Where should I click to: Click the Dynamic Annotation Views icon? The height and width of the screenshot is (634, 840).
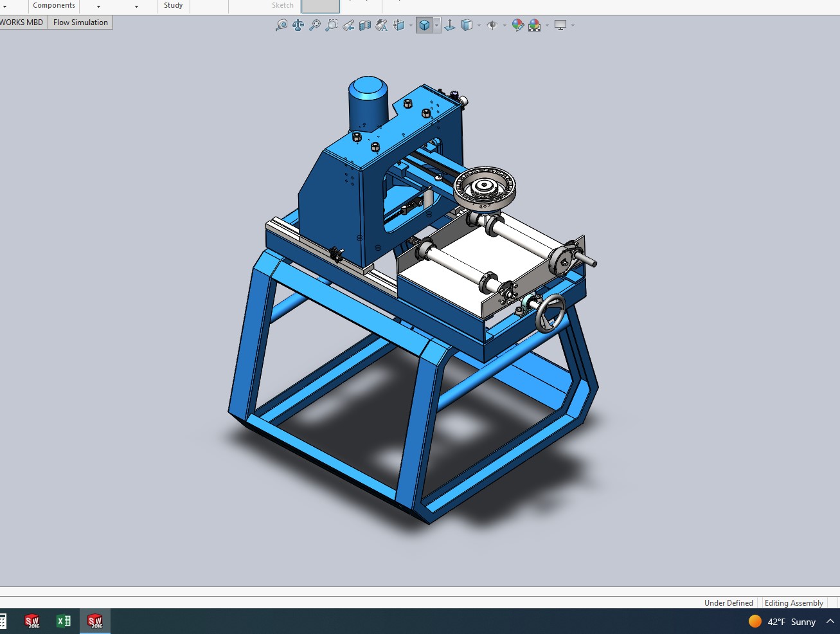(382, 25)
